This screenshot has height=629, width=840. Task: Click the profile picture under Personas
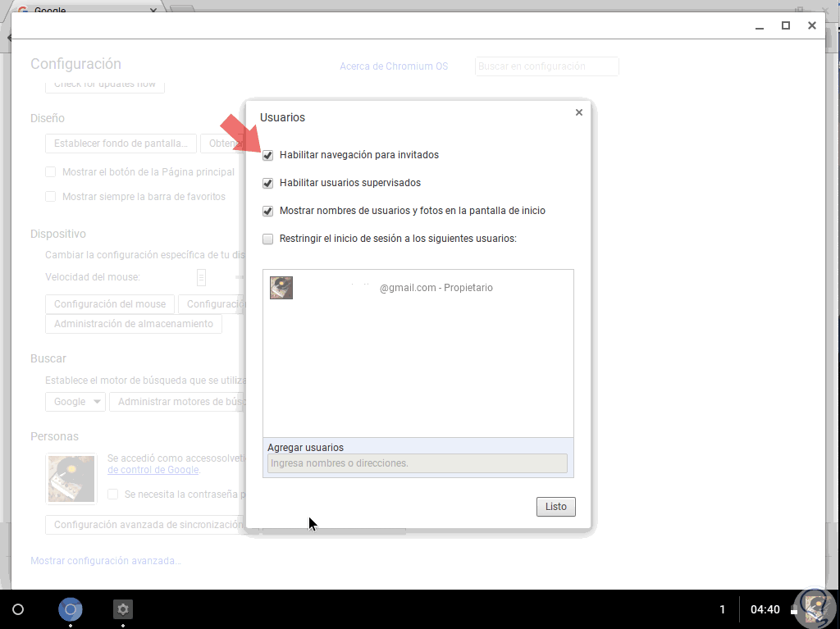coord(71,479)
